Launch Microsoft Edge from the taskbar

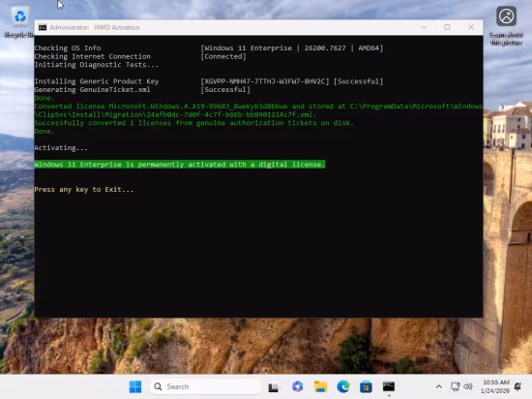coord(343,386)
